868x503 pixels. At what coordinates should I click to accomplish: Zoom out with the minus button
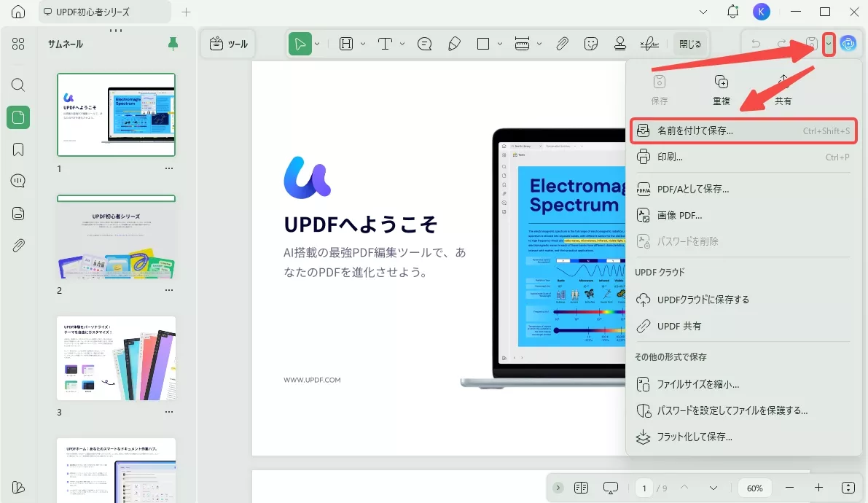(789, 488)
